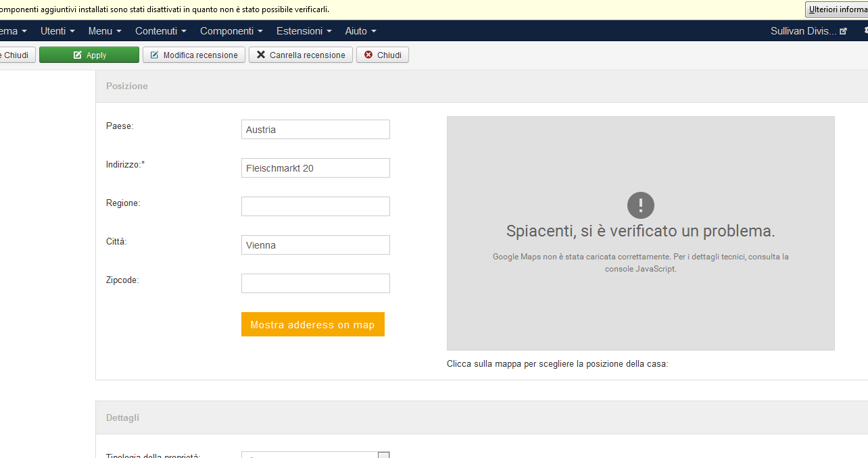This screenshot has width=868, height=458.
Task: Click the empty Regione input field
Action: coord(315,207)
